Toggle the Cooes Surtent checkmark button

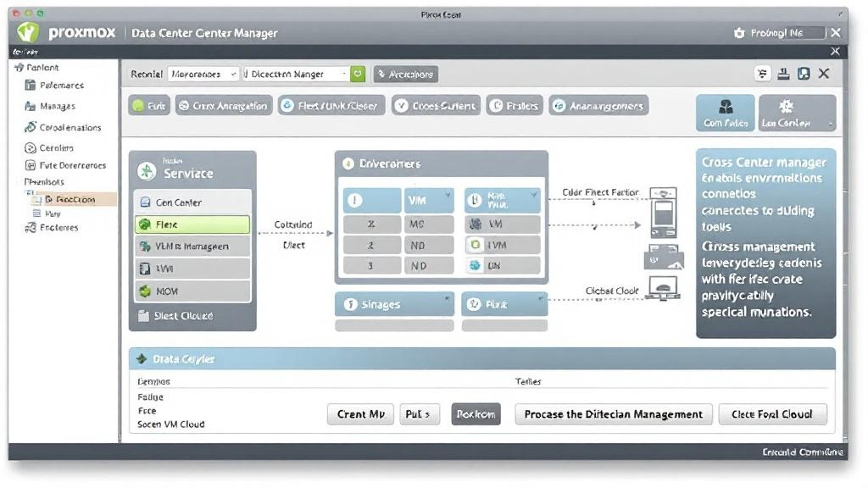435,106
